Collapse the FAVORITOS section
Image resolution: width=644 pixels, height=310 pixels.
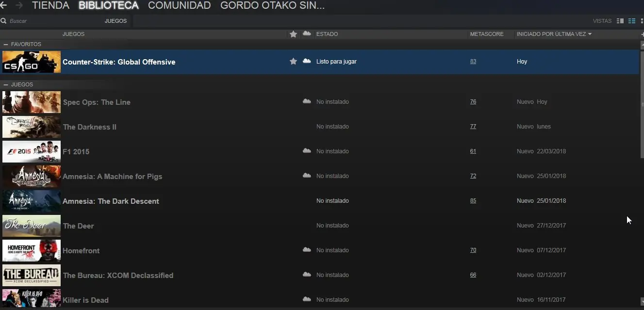coord(6,44)
